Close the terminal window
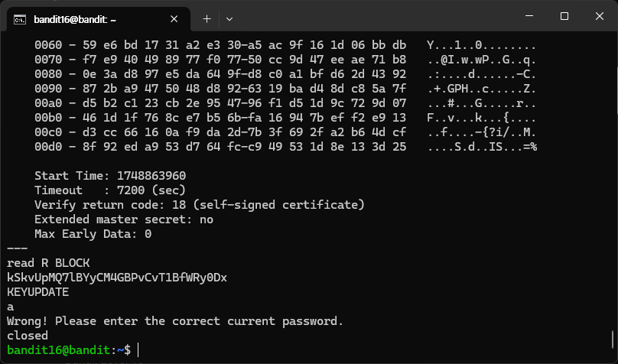 tap(600, 16)
